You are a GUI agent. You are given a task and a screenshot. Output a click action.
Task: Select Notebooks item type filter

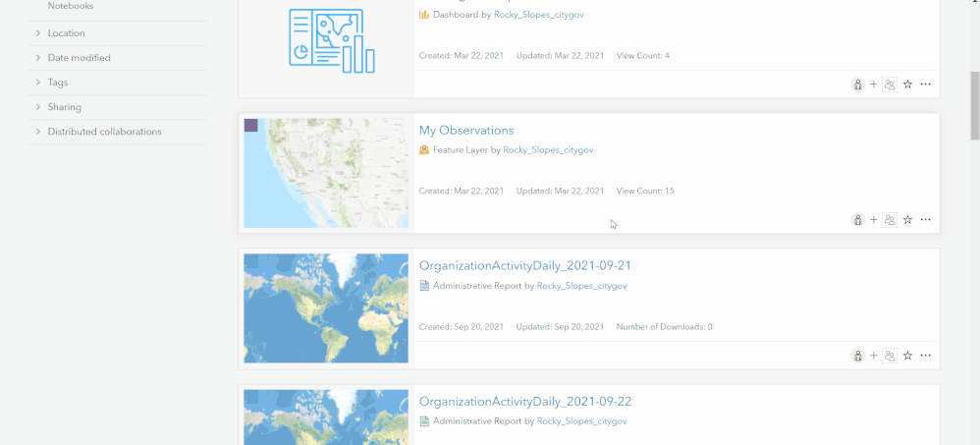[71, 6]
